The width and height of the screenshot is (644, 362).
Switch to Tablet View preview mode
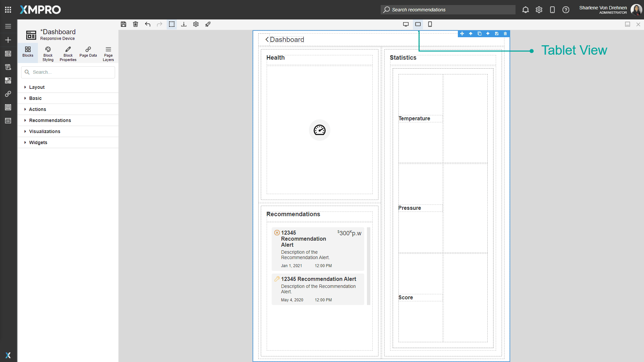click(418, 24)
